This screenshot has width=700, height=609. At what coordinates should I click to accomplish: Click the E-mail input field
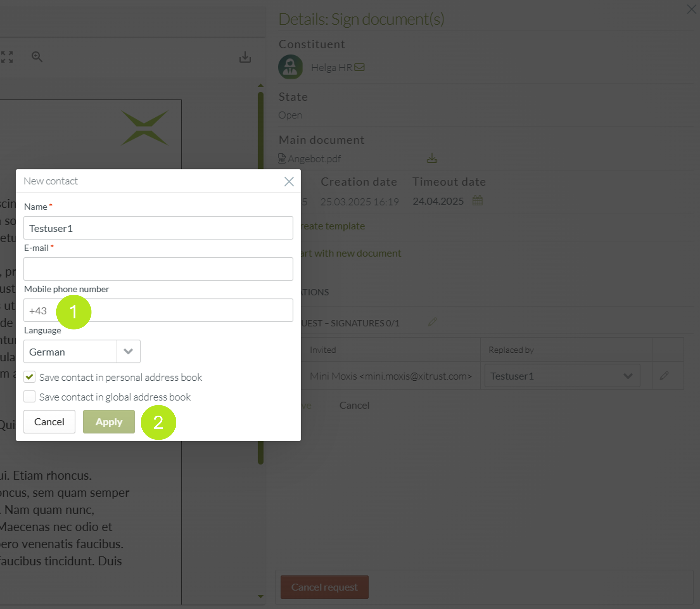point(158,269)
